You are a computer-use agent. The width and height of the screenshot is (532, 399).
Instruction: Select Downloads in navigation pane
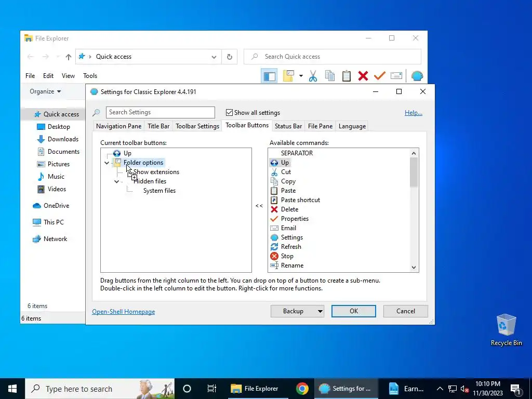[63, 139]
